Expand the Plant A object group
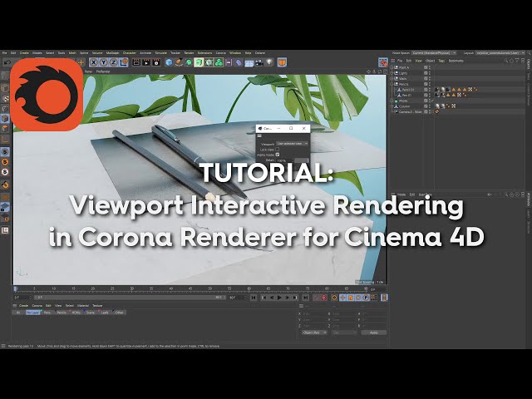 click(392, 67)
